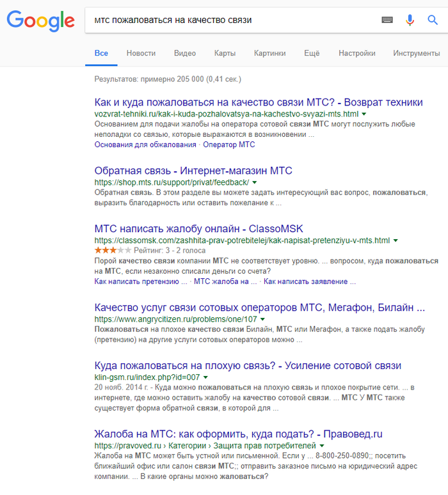Image resolution: width=448 pixels, height=495 pixels.
Task: Expand dropdown arrow next to shop.mts.ru URL
Action: pos(255,182)
